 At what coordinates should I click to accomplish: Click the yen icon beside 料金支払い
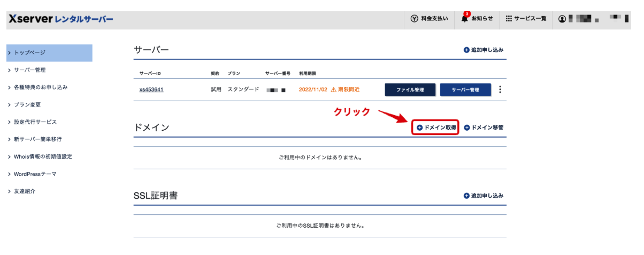point(414,19)
